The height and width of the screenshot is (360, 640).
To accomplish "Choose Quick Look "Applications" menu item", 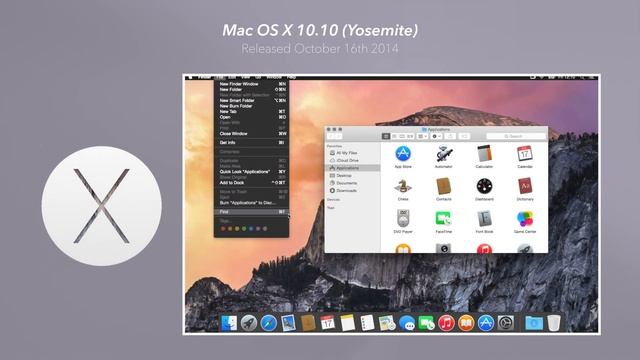I will [x=251, y=172].
